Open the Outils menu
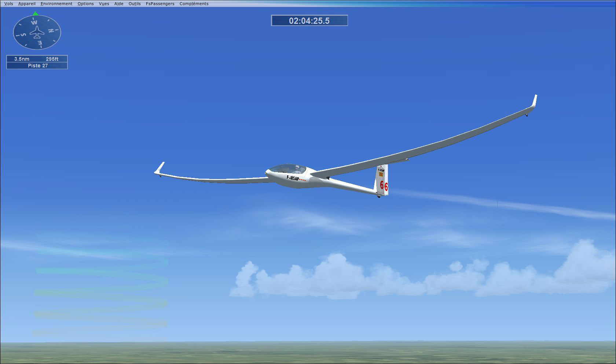The height and width of the screenshot is (364, 616). pos(134,3)
